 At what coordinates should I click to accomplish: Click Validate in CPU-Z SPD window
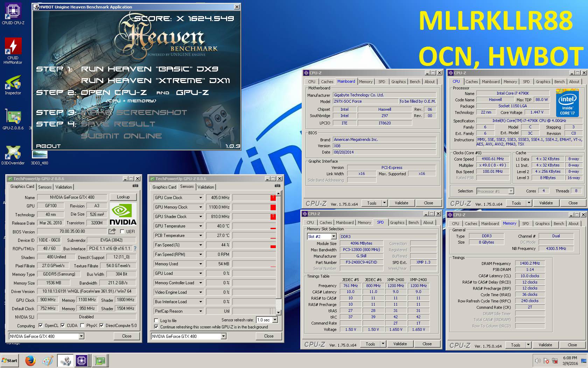(x=400, y=344)
